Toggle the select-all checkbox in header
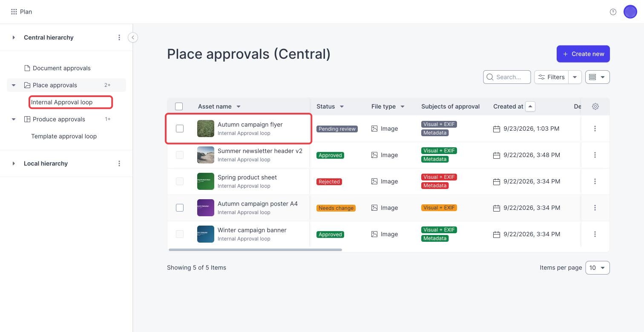The width and height of the screenshot is (644, 332). tap(179, 106)
